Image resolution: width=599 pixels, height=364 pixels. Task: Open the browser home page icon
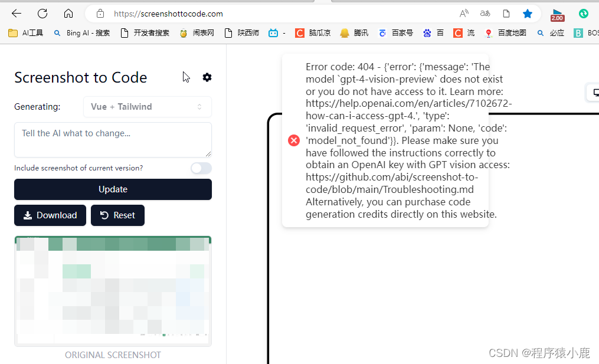[x=68, y=14]
